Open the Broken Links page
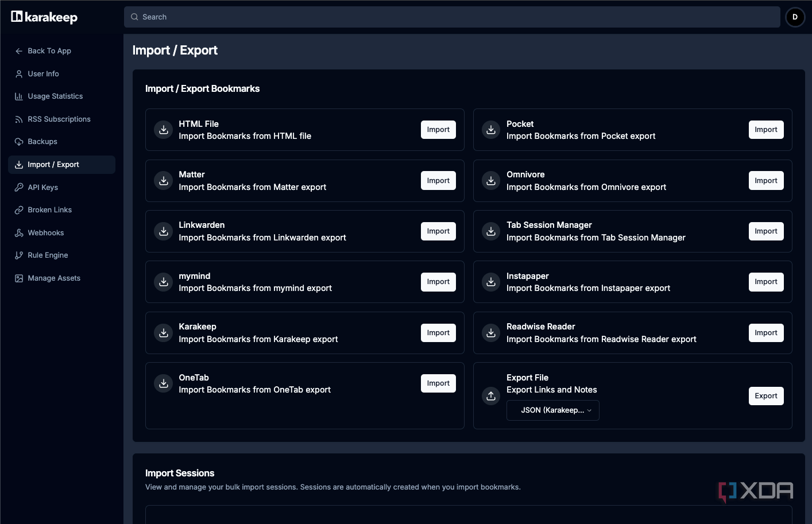 [61, 210]
